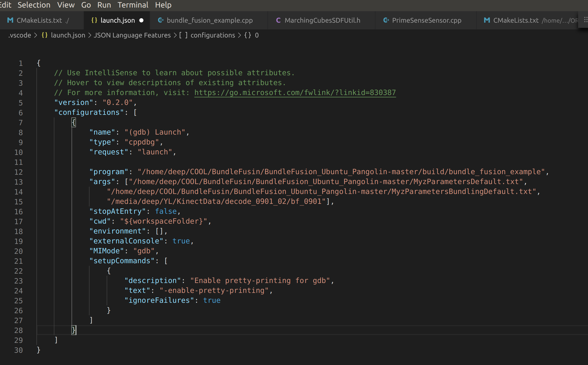The height and width of the screenshot is (365, 588).
Task: Click line number 28 in the gutter
Action: tap(18, 330)
